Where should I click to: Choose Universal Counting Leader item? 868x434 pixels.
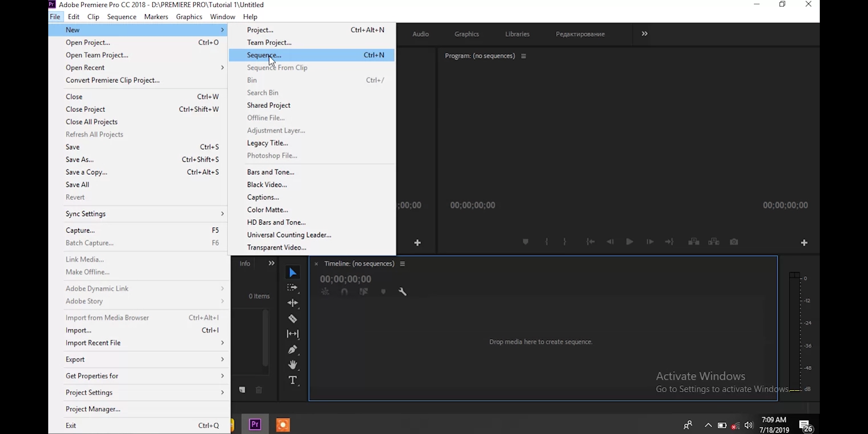pos(311,235)
